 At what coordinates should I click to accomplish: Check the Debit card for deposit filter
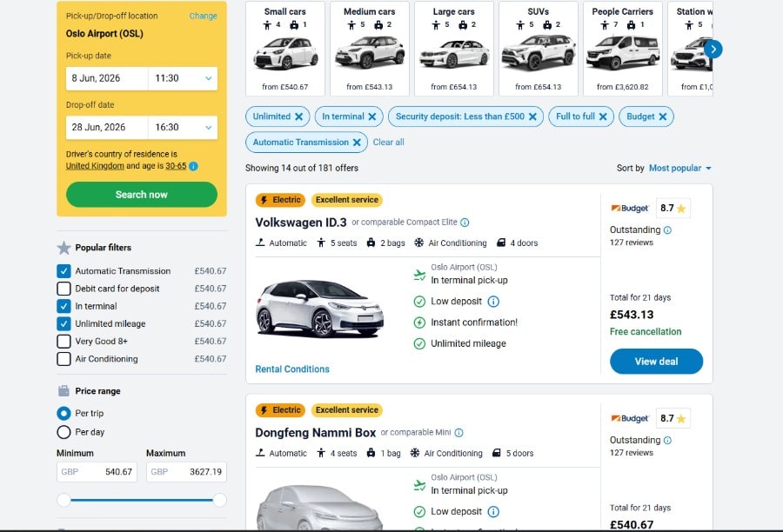point(64,289)
